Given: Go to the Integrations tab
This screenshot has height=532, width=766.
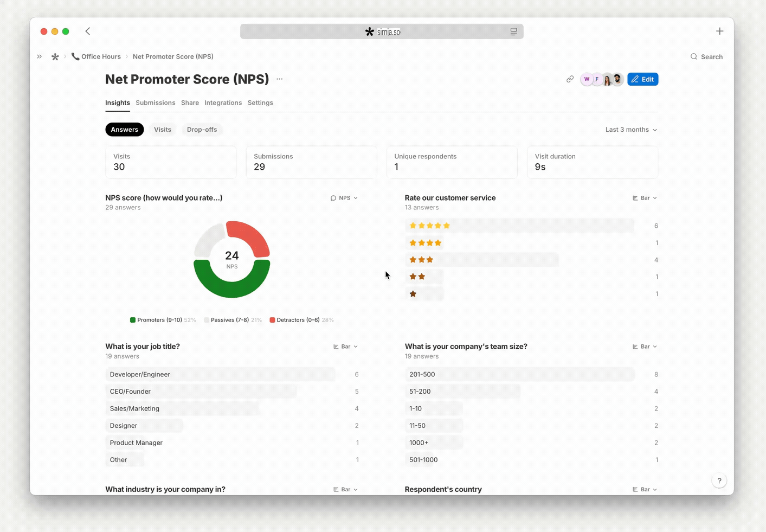Looking at the screenshot, I should [223, 102].
